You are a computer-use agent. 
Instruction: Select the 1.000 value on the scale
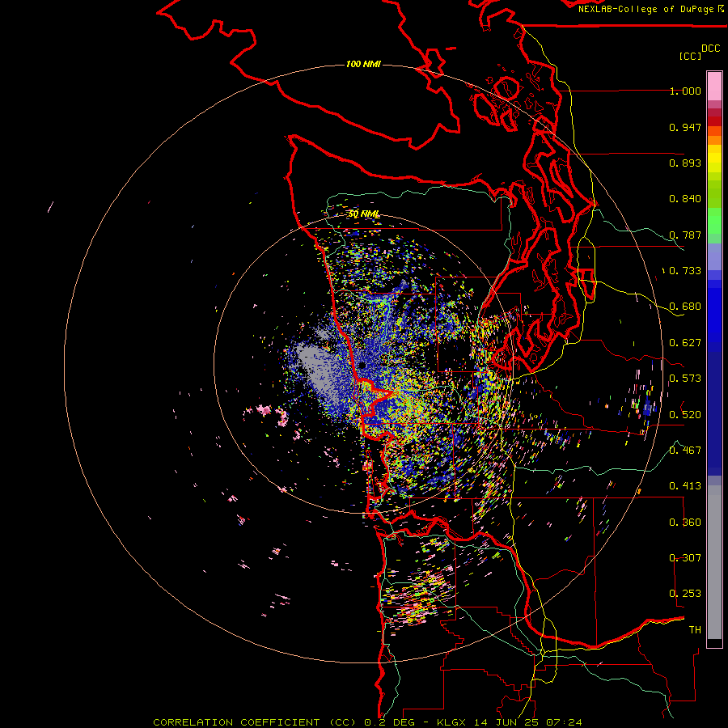point(685,91)
